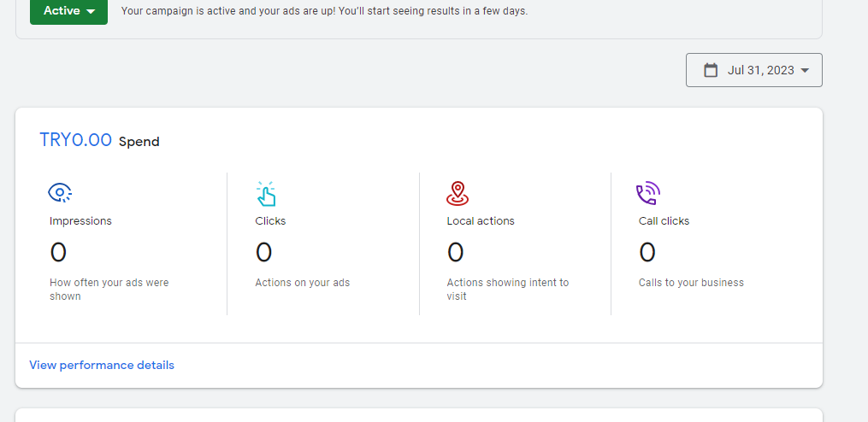This screenshot has height=422, width=868.
Task: Click the Clicks pointing hand icon
Action: (x=266, y=194)
